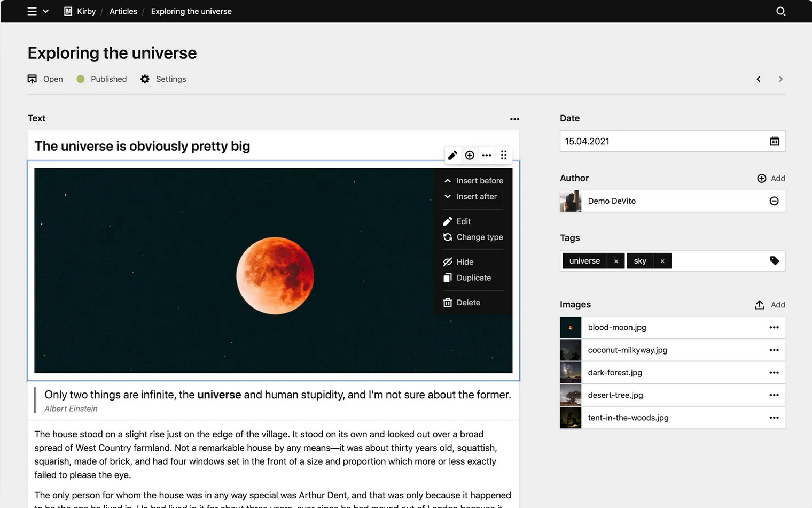Select the desert-tree.jpg thumbnail

(x=571, y=395)
